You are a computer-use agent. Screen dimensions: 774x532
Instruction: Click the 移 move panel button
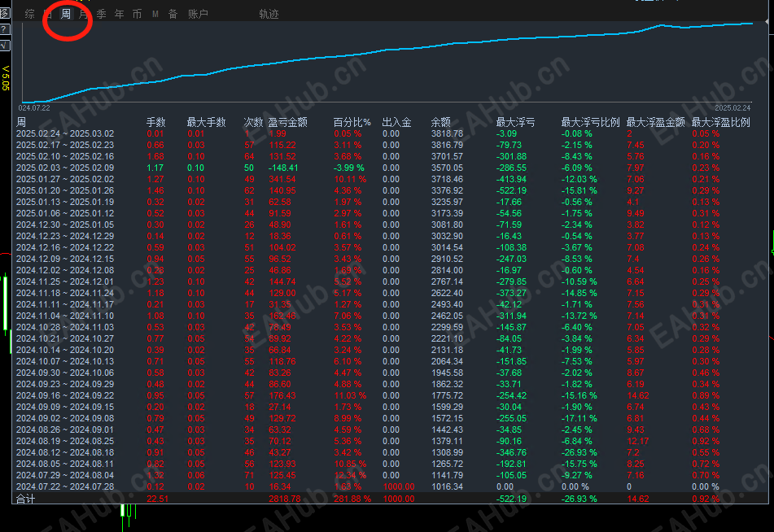click(x=4, y=13)
